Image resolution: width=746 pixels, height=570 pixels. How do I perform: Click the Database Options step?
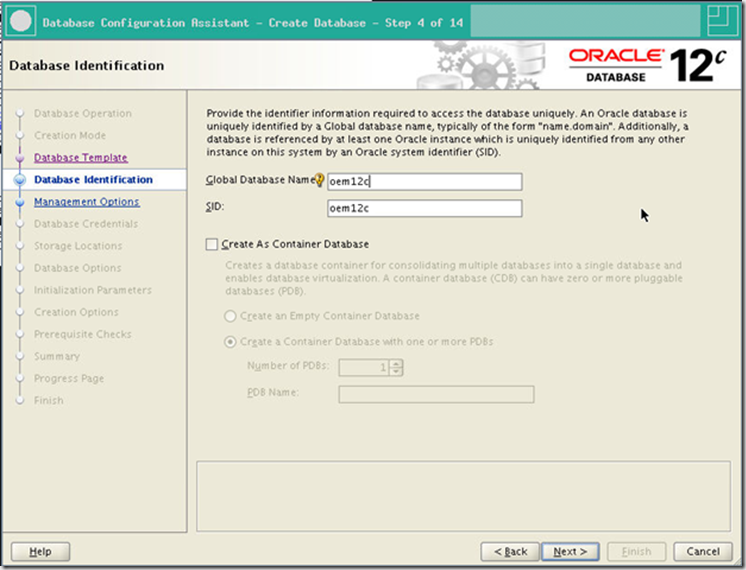(78, 268)
